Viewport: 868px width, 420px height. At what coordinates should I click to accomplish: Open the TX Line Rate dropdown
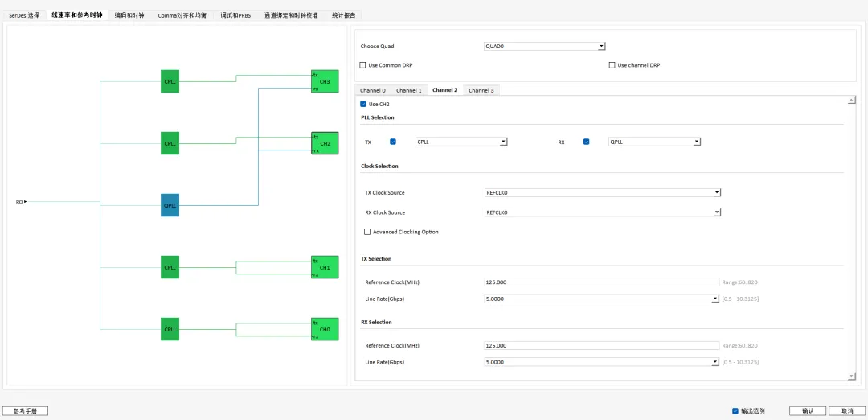point(601,299)
